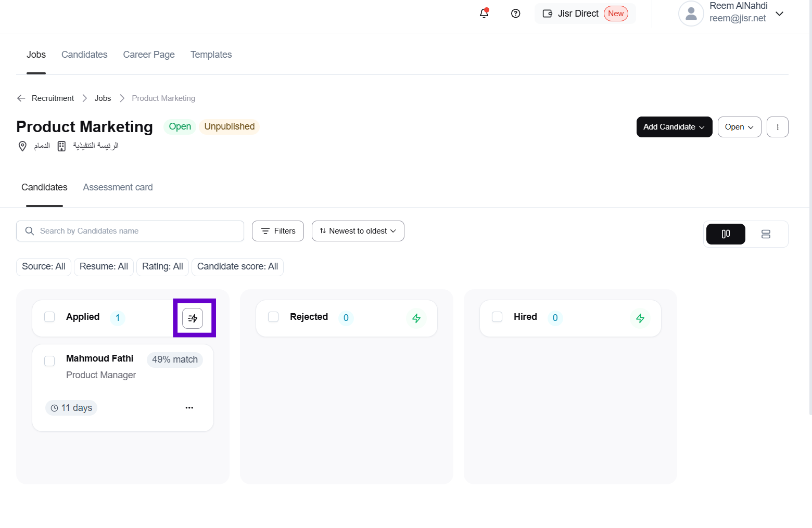Screen dimensions: 812x528
Task: Open the notifications bell
Action: click(x=484, y=14)
